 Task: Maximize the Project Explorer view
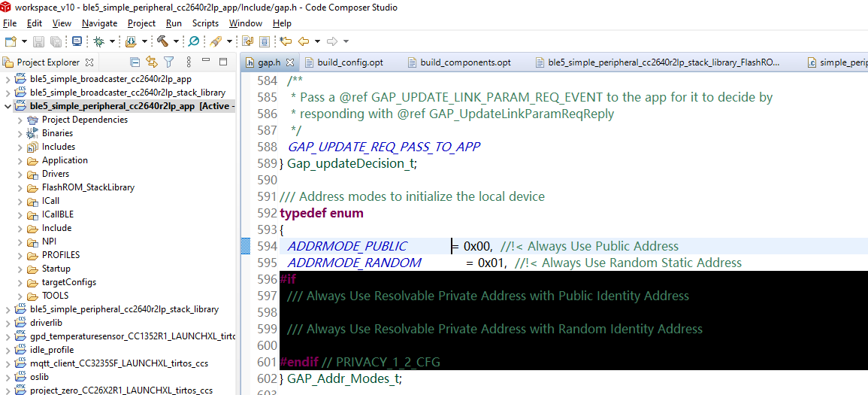224,62
